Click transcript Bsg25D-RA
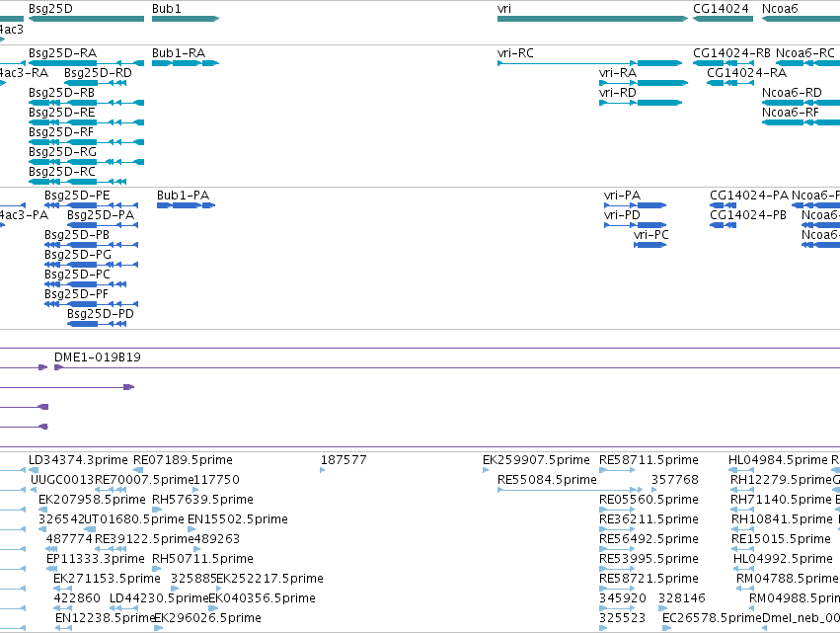This screenshot has width=840, height=633. pyautogui.click(x=86, y=63)
